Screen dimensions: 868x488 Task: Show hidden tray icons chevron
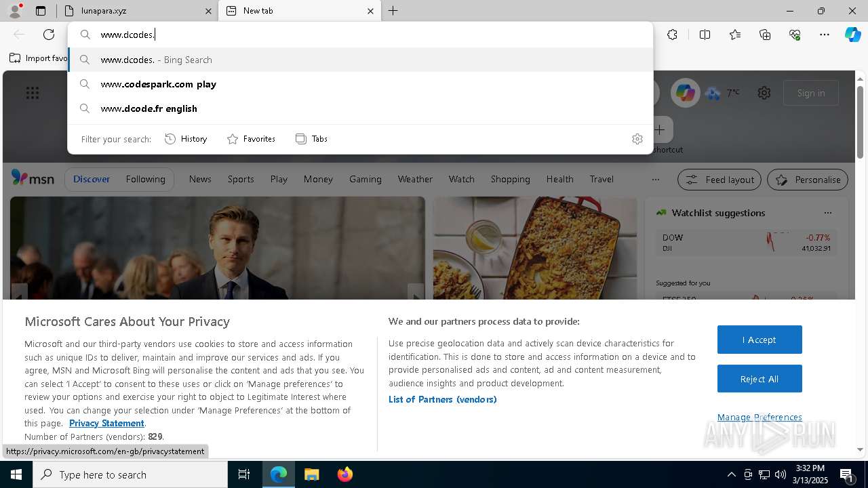pyautogui.click(x=731, y=474)
